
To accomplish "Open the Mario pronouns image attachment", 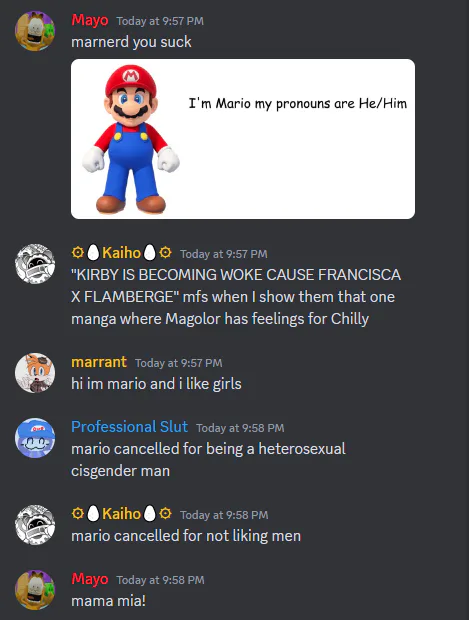I will pos(243,139).
